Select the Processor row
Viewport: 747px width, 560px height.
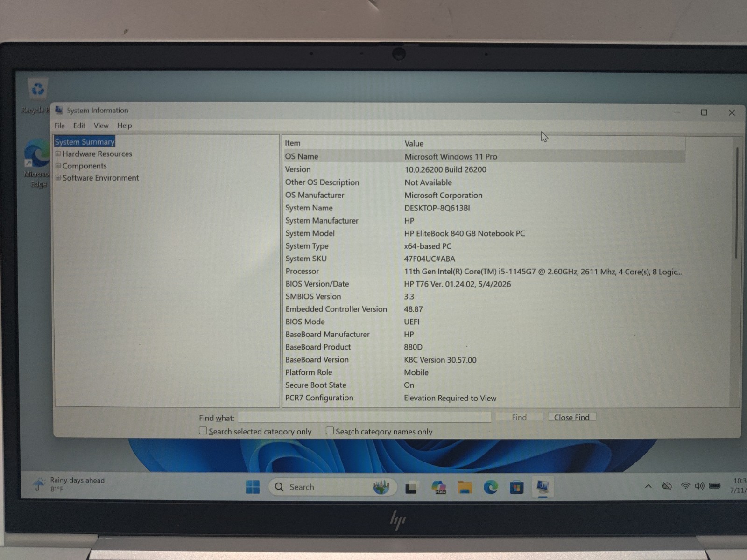[x=484, y=271]
